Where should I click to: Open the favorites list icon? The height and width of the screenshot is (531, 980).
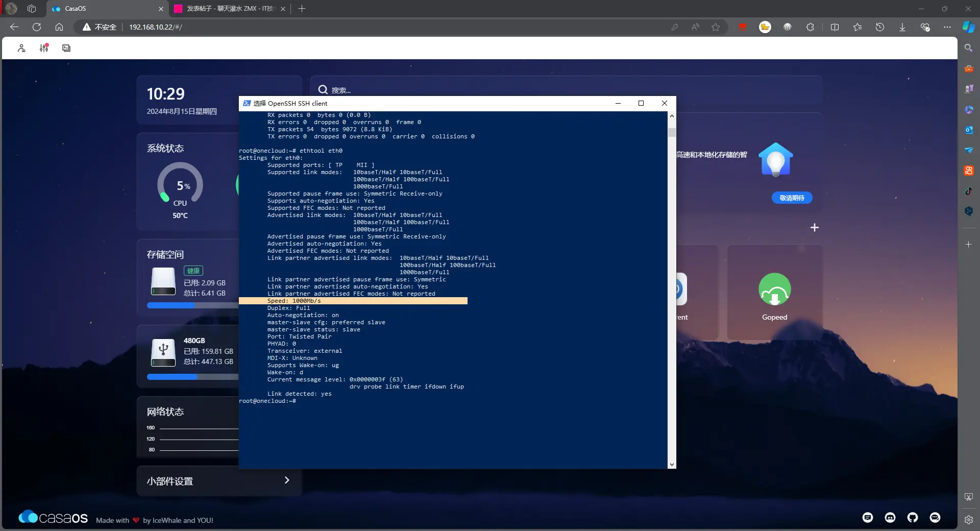click(857, 27)
